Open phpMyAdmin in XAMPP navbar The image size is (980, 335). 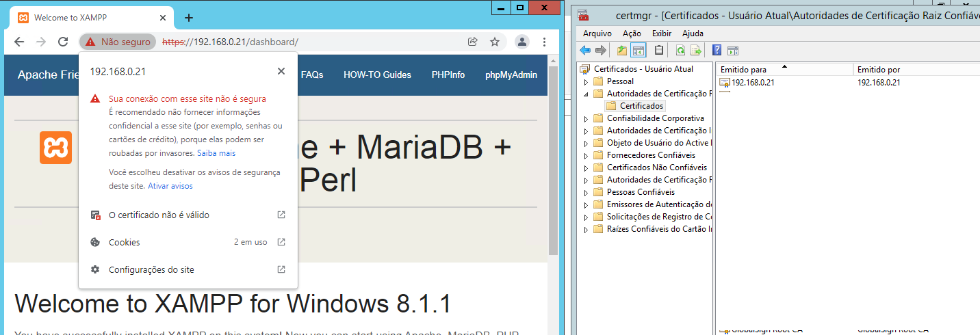click(x=511, y=75)
